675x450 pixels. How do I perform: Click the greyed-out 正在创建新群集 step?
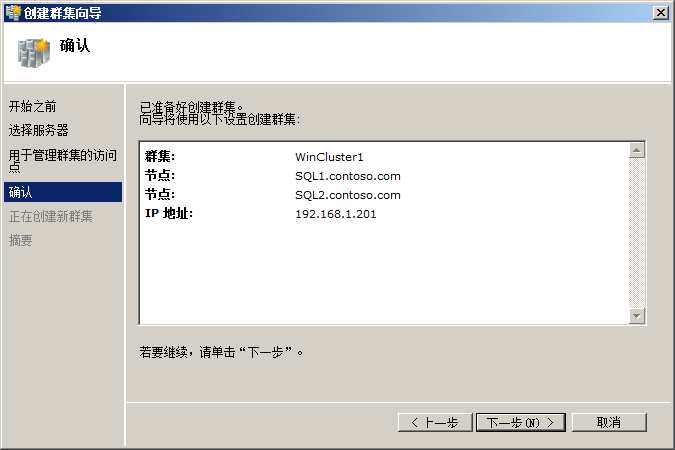coord(50,216)
